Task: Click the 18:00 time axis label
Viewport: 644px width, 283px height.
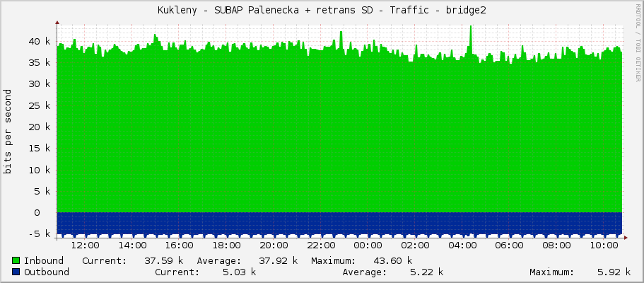Action: click(x=226, y=246)
